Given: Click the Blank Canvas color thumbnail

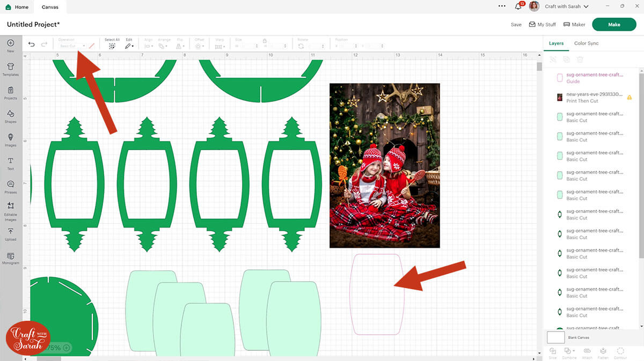Looking at the screenshot, I should [555, 337].
